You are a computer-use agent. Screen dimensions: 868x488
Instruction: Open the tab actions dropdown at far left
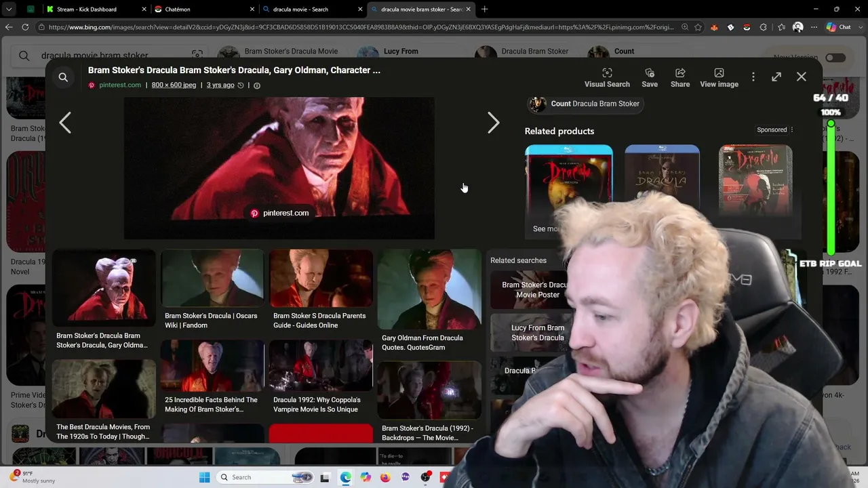[9, 9]
